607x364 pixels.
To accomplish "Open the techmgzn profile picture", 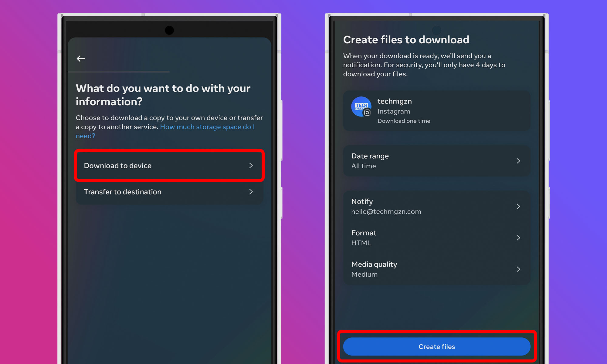I will click(x=361, y=106).
